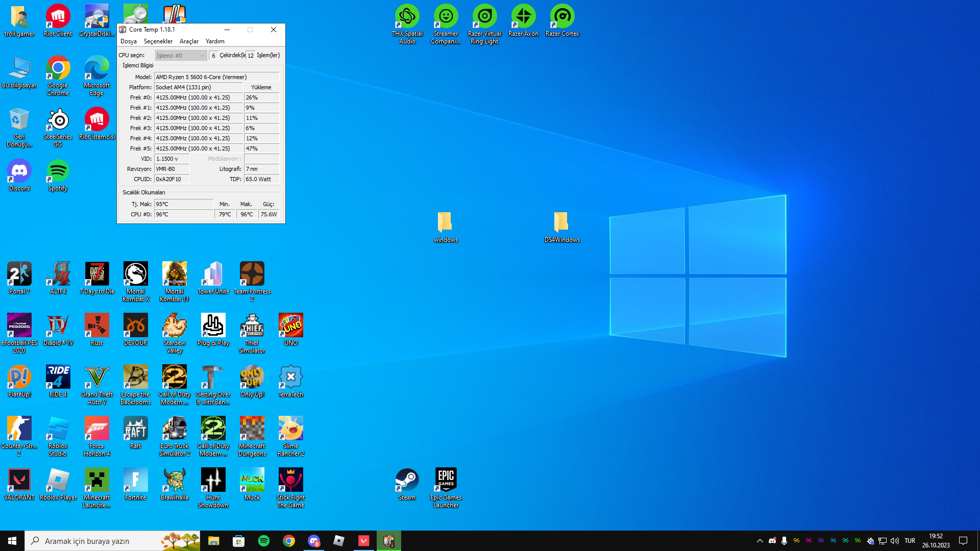Open the Dosya menu in Core Temp
980x551 pixels.
[128, 41]
